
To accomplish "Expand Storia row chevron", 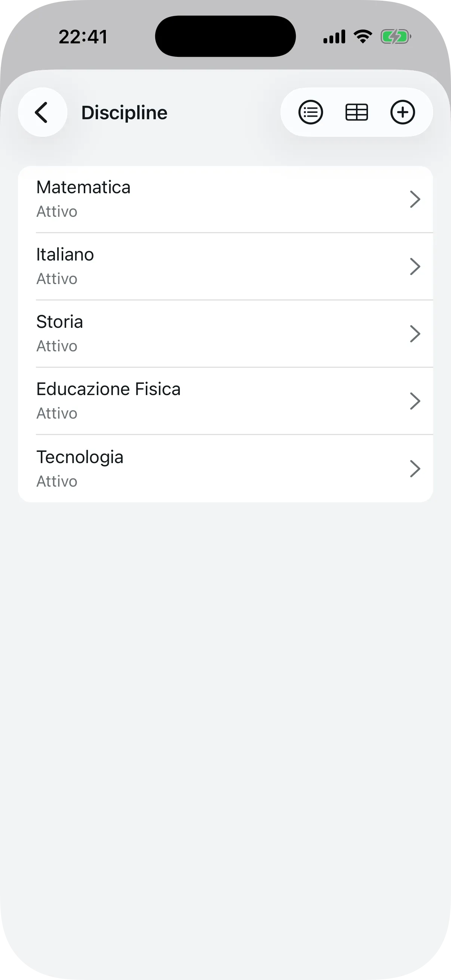I will tap(415, 334).
